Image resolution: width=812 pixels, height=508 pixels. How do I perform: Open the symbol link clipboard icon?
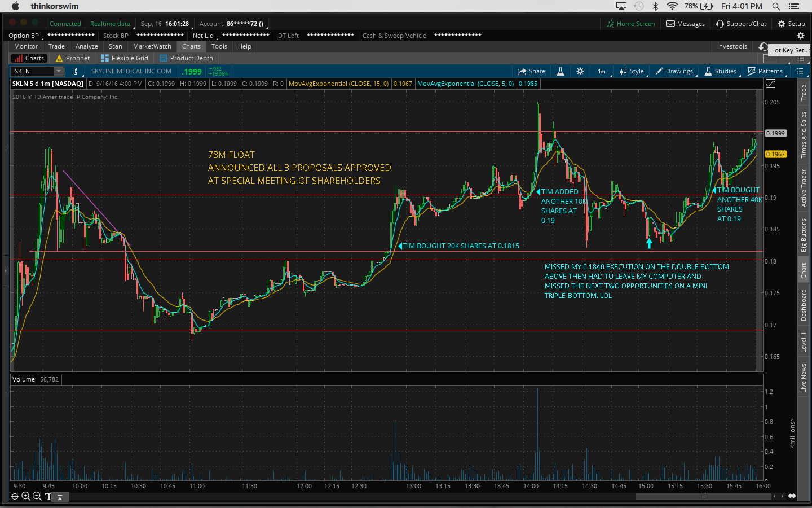pyautogui.click(x=75, y=71)
